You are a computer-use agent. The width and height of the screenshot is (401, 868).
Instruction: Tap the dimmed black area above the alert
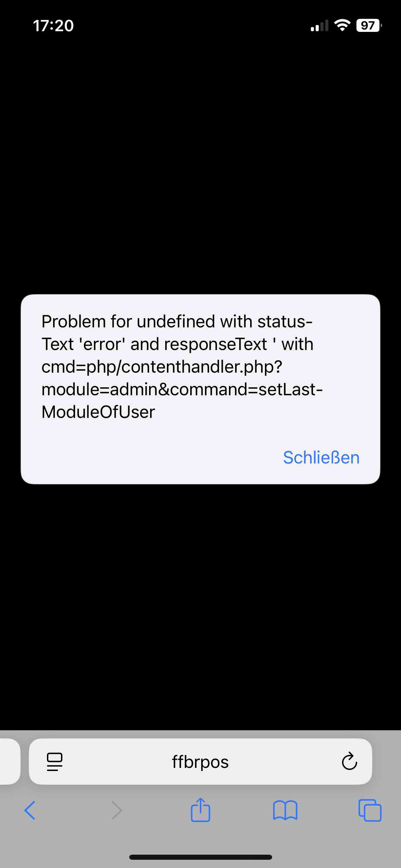point(200,165)
